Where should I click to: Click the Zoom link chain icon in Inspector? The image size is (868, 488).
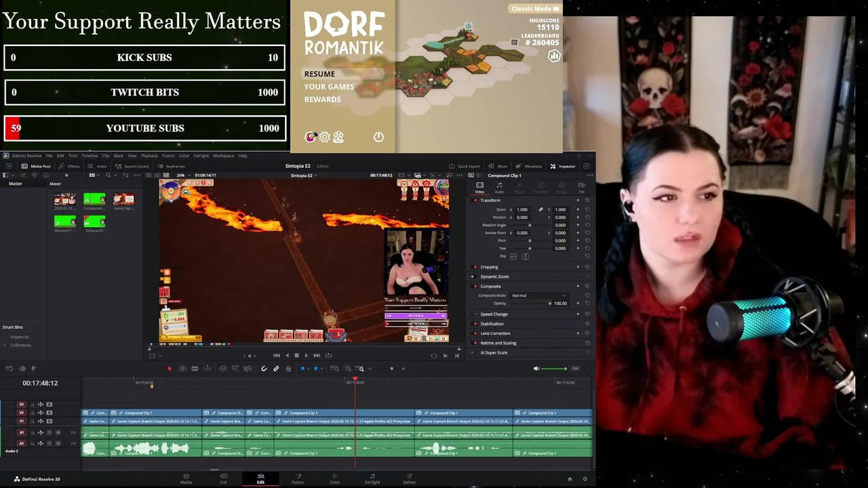[540, 209]
